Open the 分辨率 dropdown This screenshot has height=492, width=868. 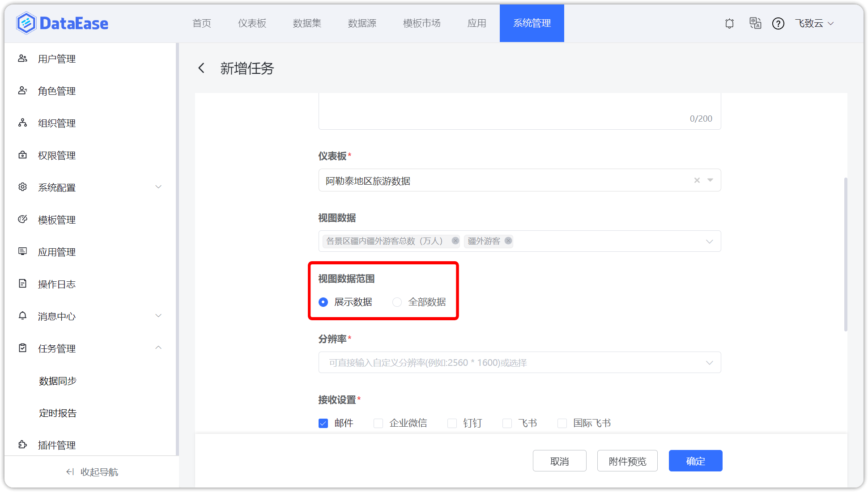[x=709, y=363]
